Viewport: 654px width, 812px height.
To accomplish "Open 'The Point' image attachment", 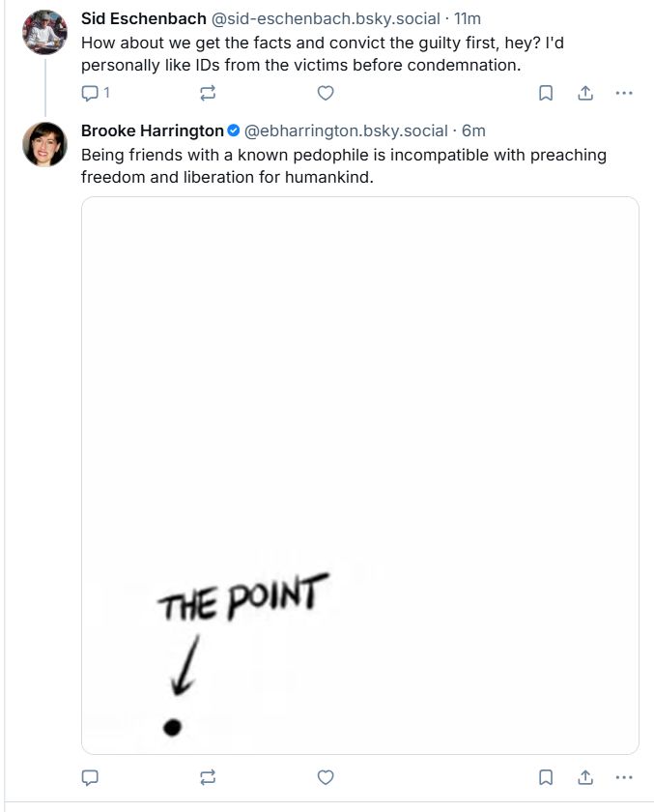I will pos(360,476).
